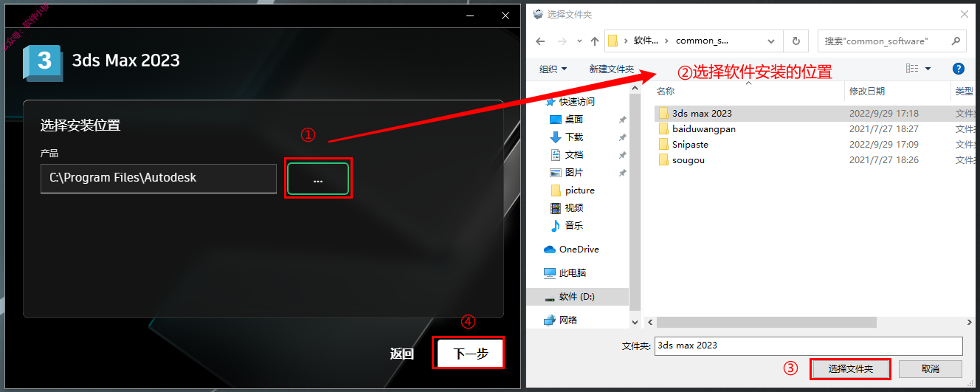
Task: Close the 选择文件夹 dialog
Action: [963, 14]
